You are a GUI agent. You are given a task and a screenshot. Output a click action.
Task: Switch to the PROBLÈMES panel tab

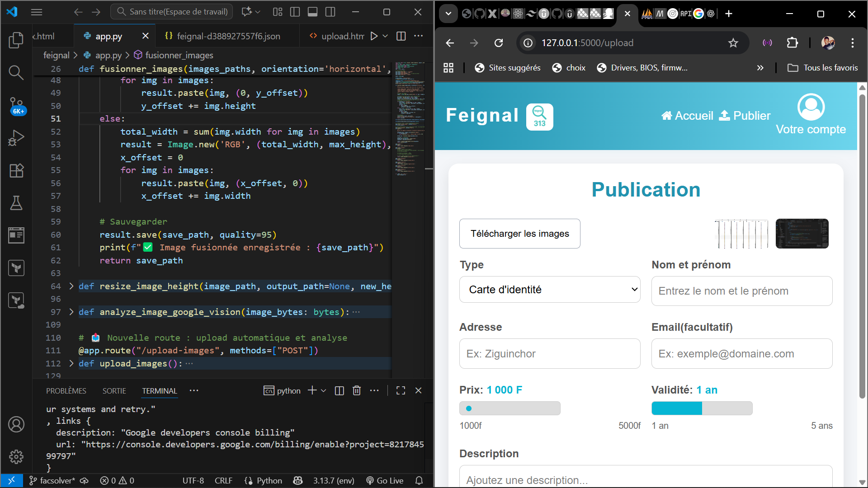point(66,391)
